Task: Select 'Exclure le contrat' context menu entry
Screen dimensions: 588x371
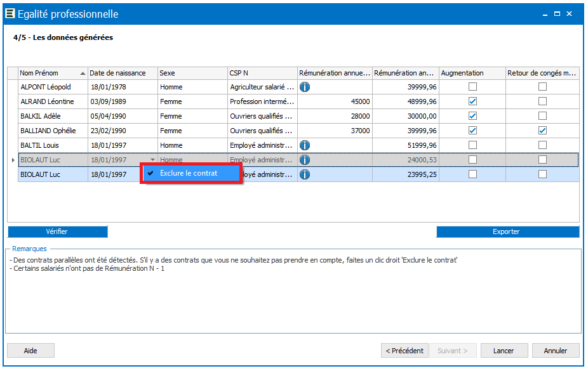Action: (191, 173)
